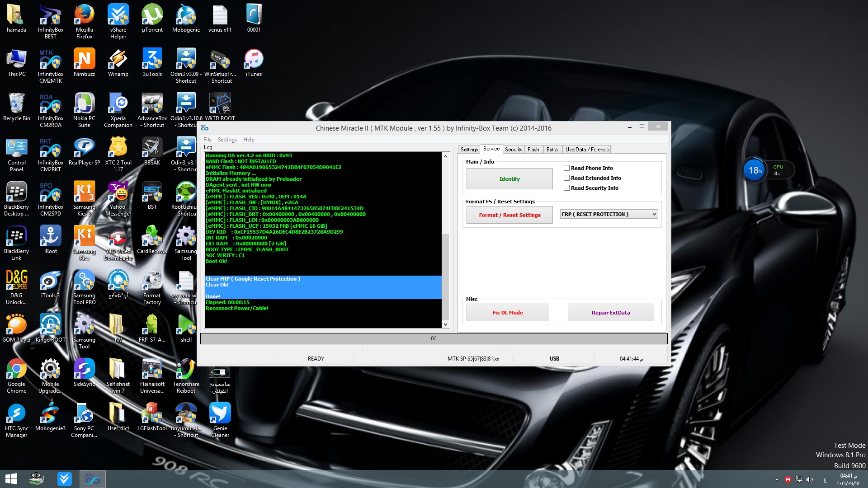Open µTorrent desktop icon

(x=152, y=18)
